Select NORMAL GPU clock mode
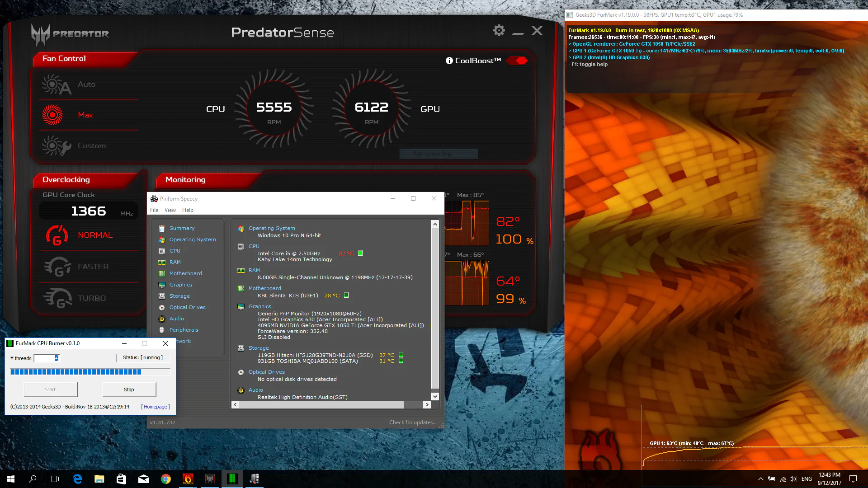Image resolution: width=868 pixels, height=488 pixels. [95, 235]
